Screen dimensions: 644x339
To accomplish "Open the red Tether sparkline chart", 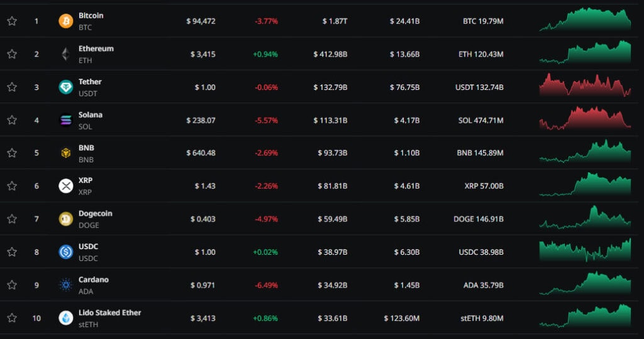I will tap(585, 86).
